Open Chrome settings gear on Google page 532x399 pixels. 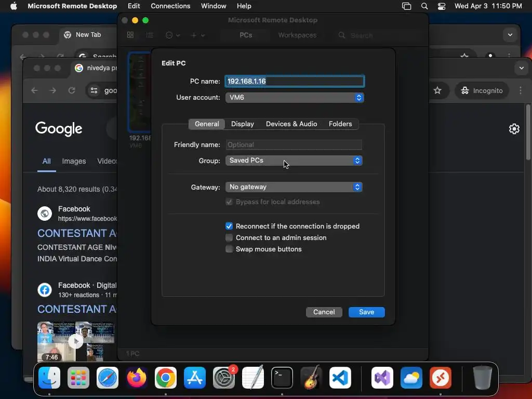pyautogui.click(x=514, y=129)
